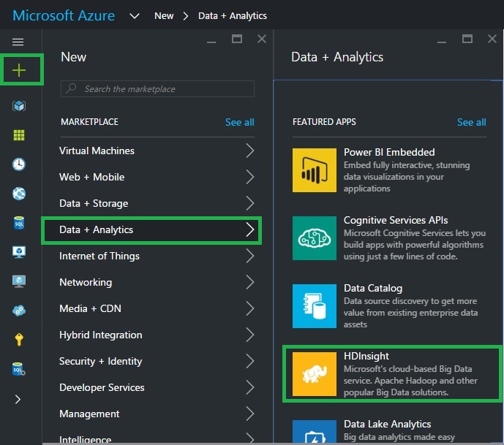Click the green plus New resource icon
The width and height of the screenshot is (504, 445).
point(20,70)
